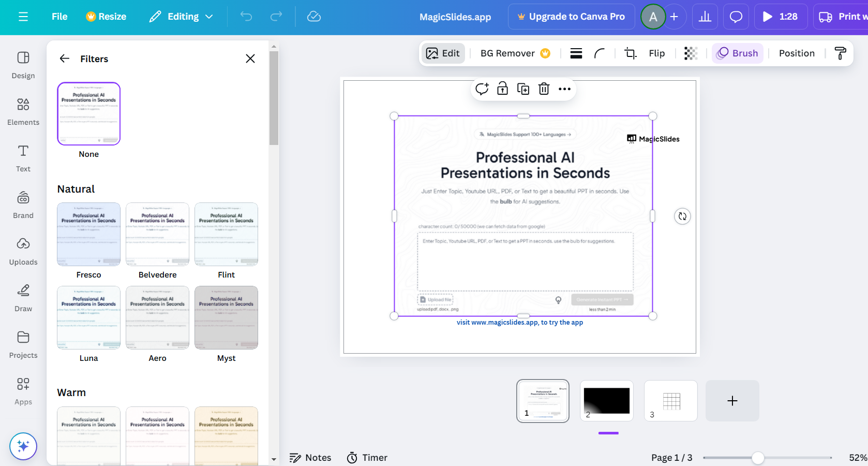This screenshot has width=868, height=466.
Task: Add a collaborator with plus icon
Action: 674,17
